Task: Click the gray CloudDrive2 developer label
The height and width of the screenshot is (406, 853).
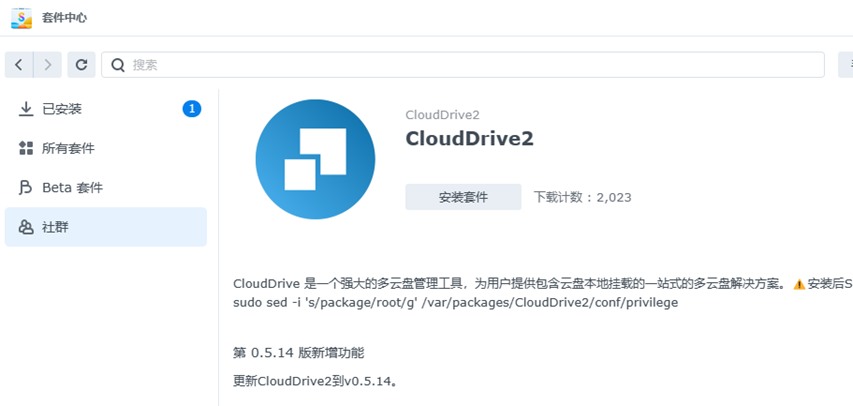Action: 442,115
